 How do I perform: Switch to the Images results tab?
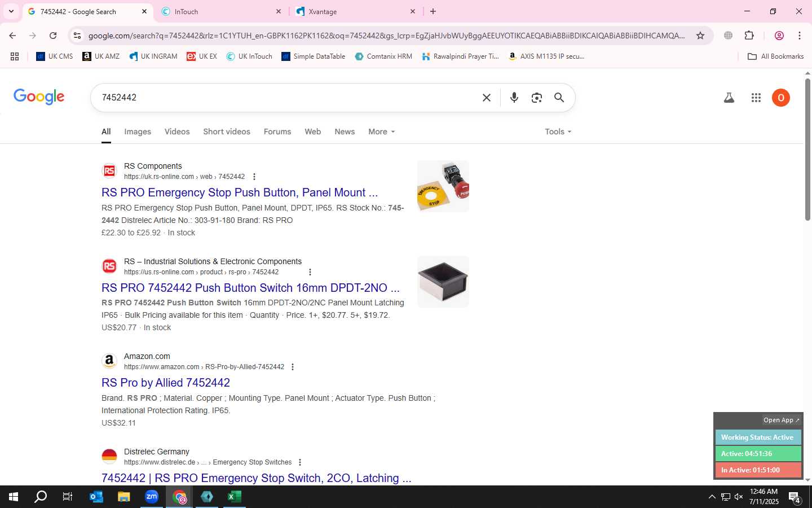138,132
